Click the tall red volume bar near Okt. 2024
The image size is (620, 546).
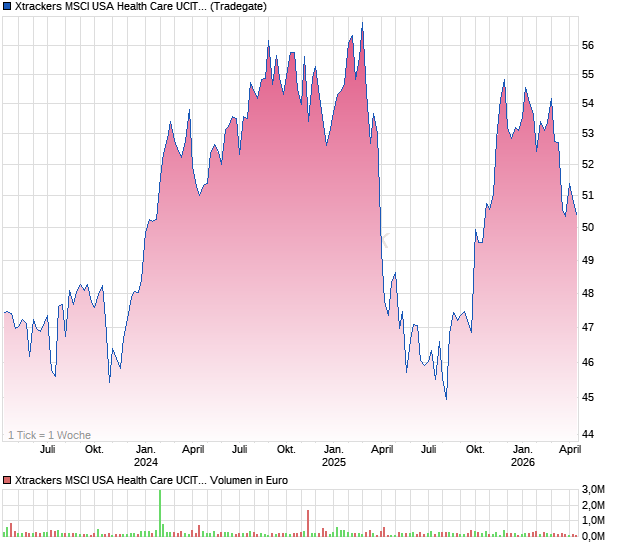point(308,523)
